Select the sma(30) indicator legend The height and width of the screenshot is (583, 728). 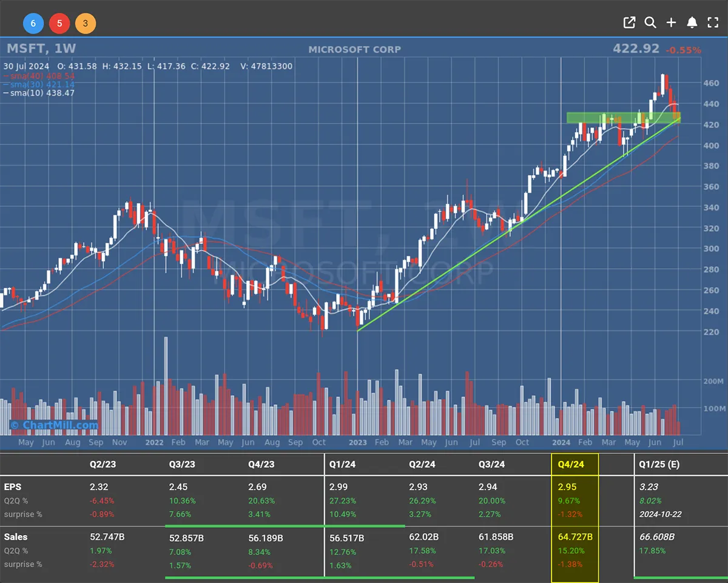point(39,84)
